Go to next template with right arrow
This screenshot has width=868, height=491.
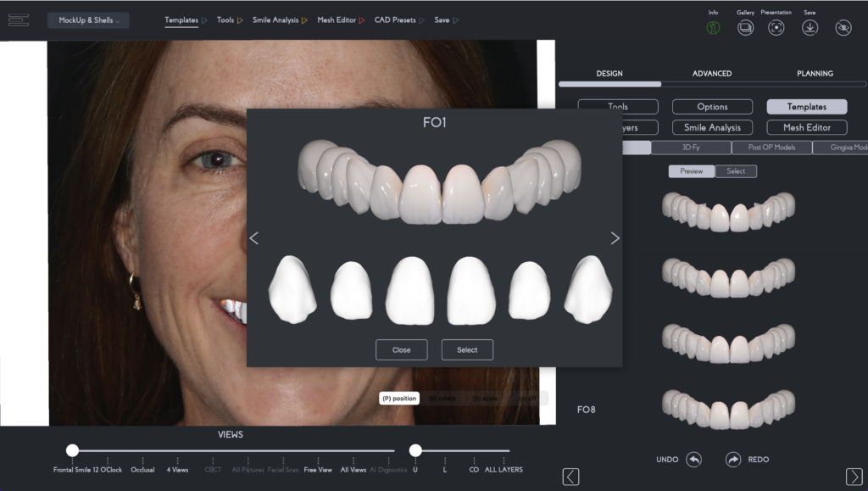coord(615,238)
